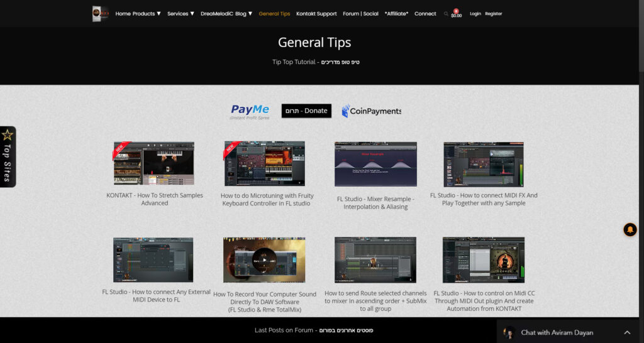Click 'How to send Route selected channels' title

375,301
